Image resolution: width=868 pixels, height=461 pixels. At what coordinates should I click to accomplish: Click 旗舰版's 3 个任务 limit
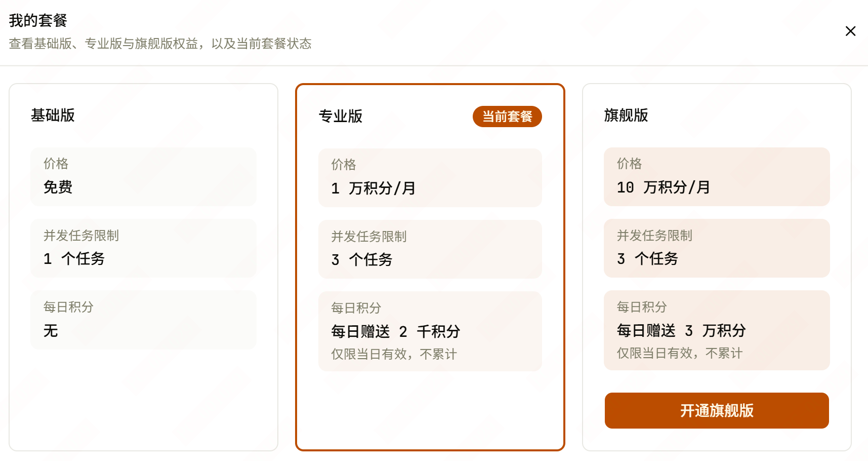647,259
